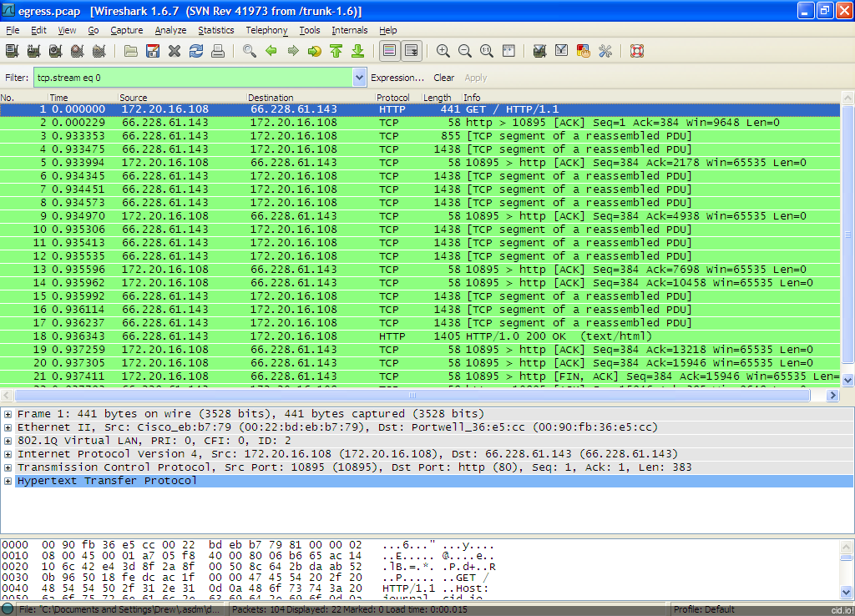
Task: Print packets with printer icon
Action: click(218, 51)
